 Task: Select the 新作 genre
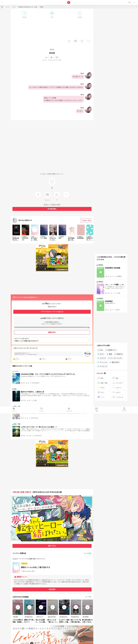tap(104, 378)
